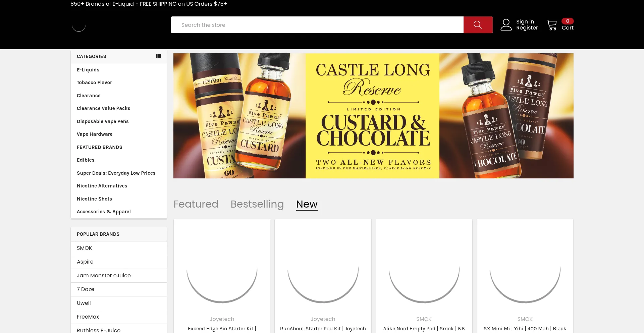Click Exceed Edge Aio Starter Kit image
This screenshot has width=644, height=333.
(x=222, y=268)
